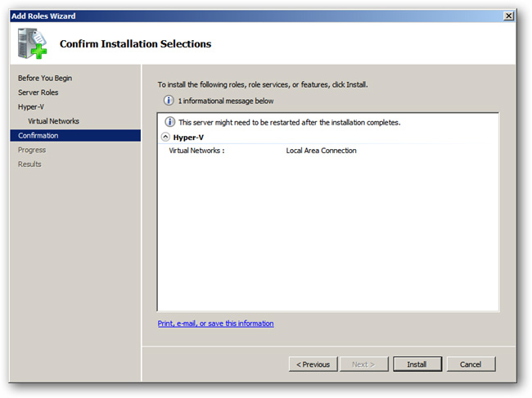Select the Confirmation step

(x=75, y=135)
